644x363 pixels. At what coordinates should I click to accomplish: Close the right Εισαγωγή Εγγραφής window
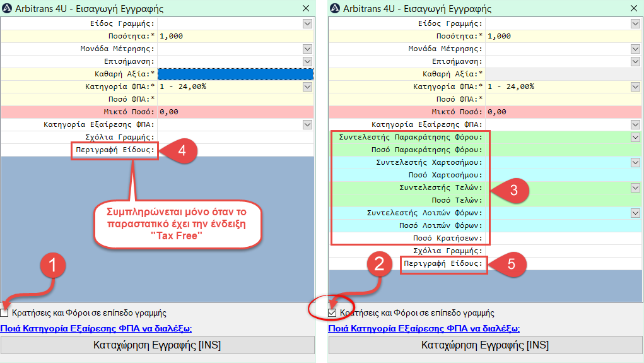(x=634, y=8)
